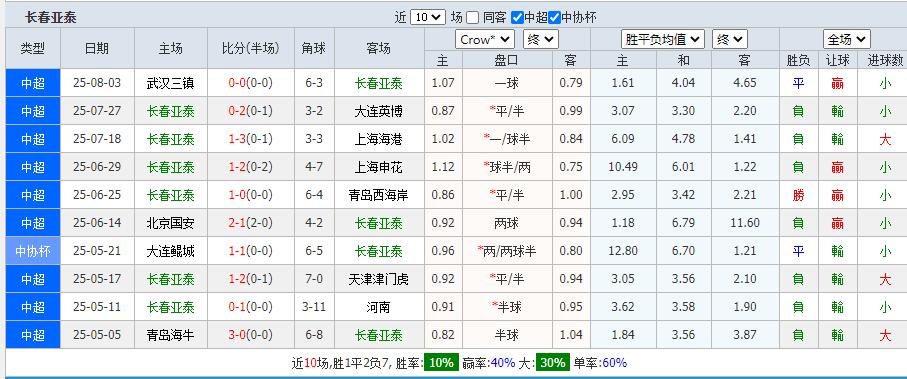Click the handicap 两球 in 北京国安 row
Image resolution: width=907 pixels, height=379 pixels.
(x=507, y=223)
